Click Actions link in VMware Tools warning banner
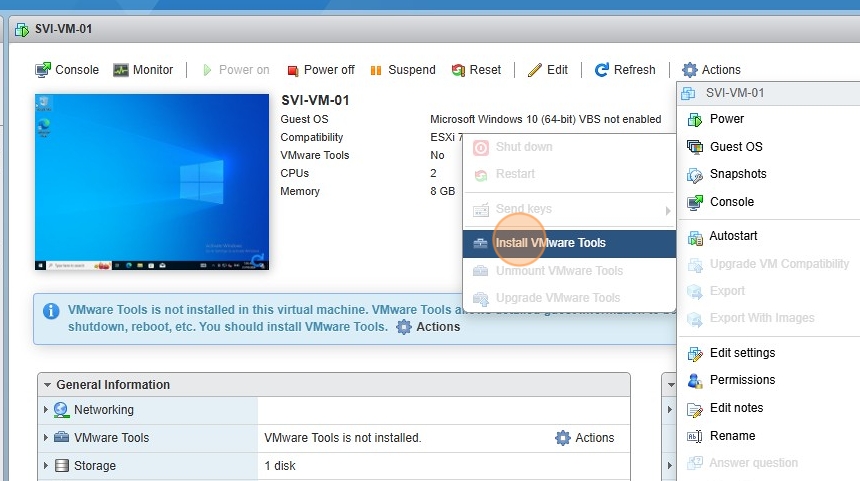The image size is (860, 481). click(x=428, y=327)
